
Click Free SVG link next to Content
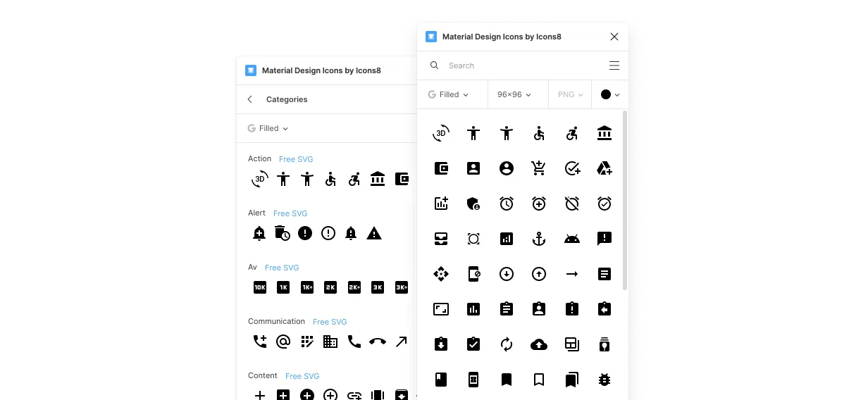tap(302, 376)
